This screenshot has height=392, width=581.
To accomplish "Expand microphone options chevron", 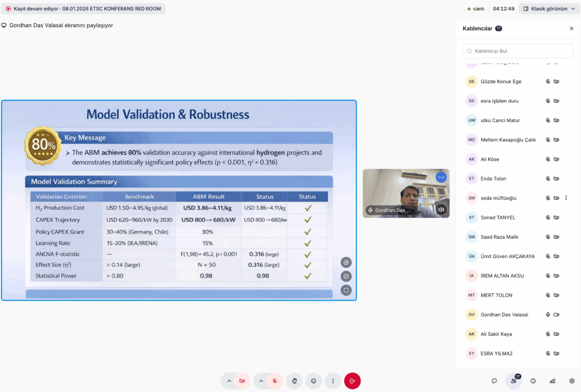I will tap(261, 381).
